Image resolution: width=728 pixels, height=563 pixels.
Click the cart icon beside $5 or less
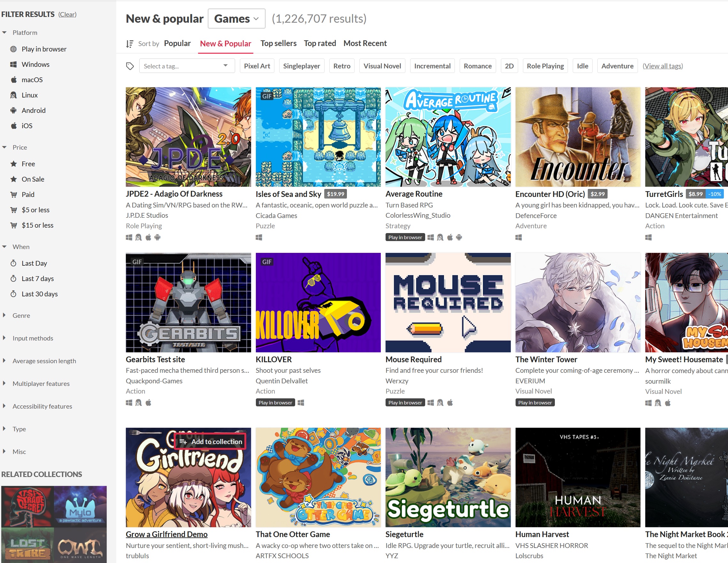click(x=13, y=210)
